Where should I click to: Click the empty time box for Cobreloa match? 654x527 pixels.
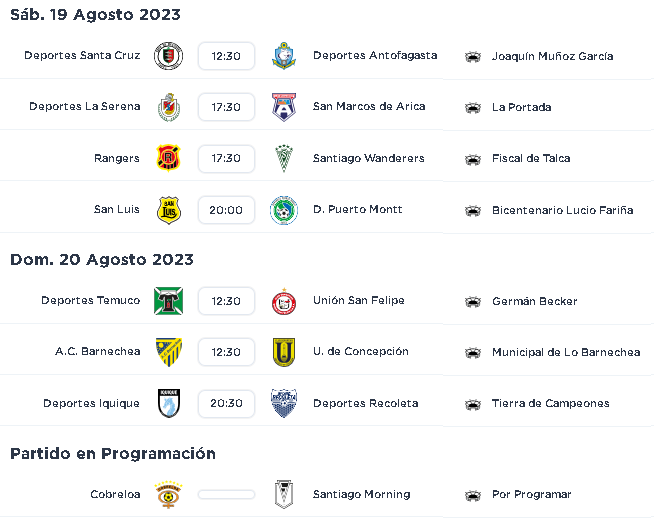pos(226,494)
